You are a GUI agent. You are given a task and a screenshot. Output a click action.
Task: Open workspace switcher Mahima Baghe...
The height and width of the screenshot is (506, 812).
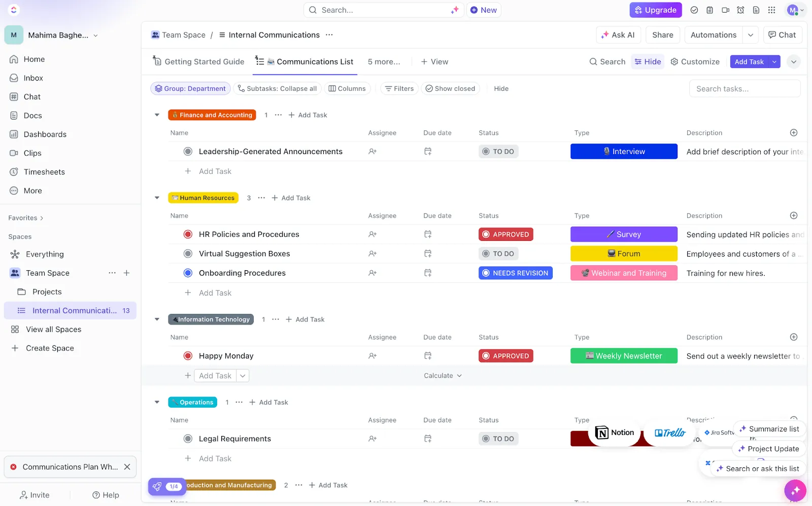[x=52, y=35]
